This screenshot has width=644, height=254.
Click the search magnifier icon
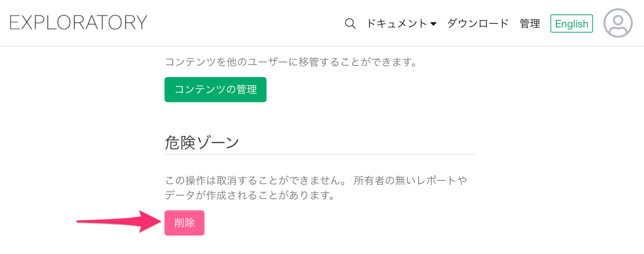pos(350,24)
